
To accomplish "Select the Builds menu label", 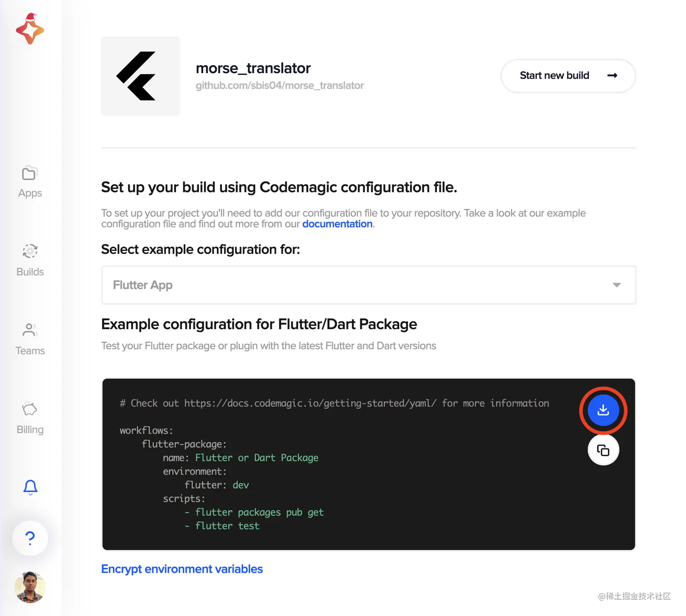I will (x=30, y=272).
